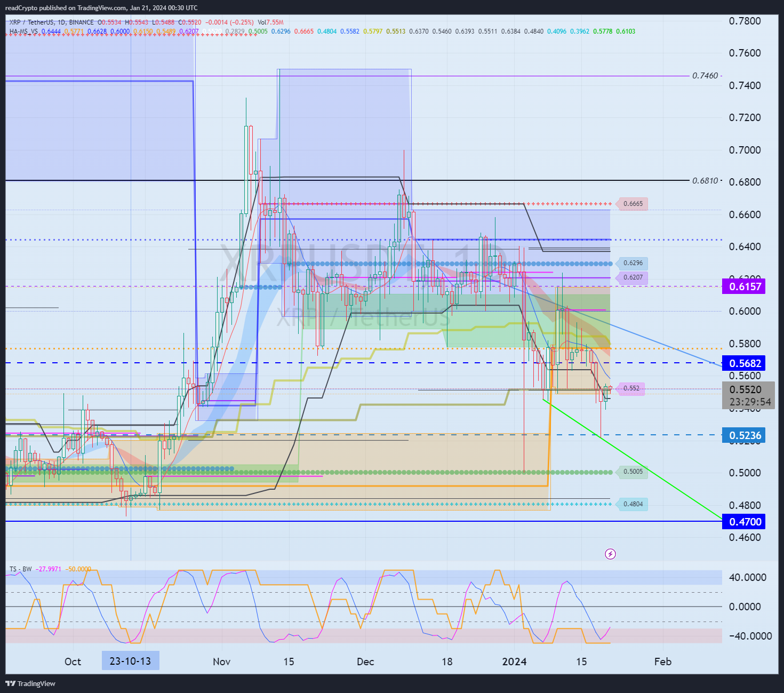Image resolution: width=784 pixels, height=693 pixels.
Task: Click the 0.6207 purple line label
Action: coord(633,277)
